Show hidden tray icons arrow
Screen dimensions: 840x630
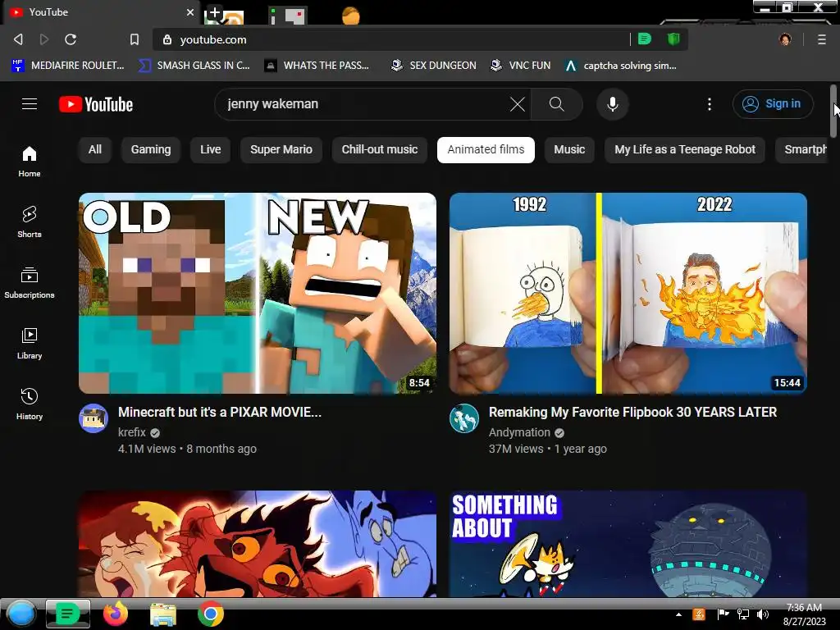[678, 614]
